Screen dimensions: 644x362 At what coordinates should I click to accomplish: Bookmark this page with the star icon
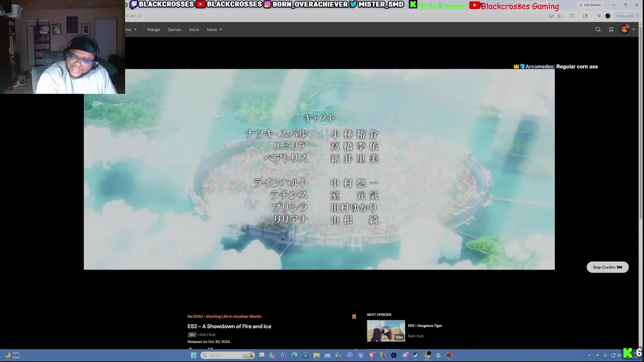pyautogui.click(x=559, y=16)
